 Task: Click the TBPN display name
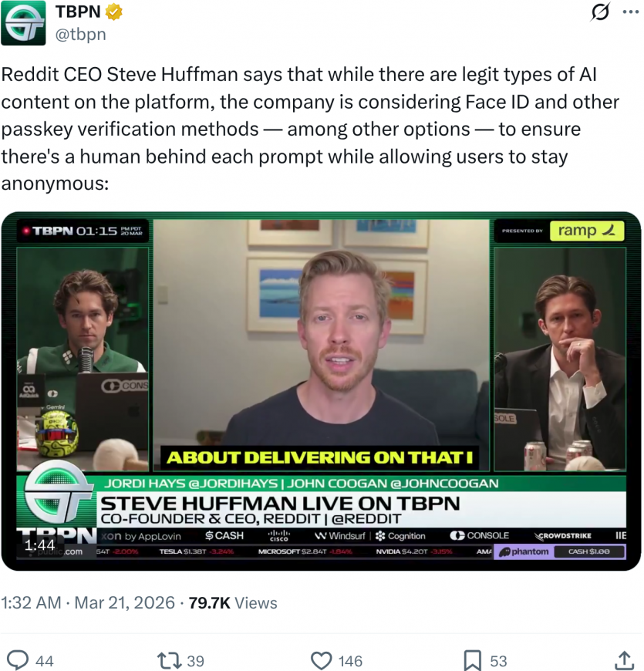tap(78, 12)
